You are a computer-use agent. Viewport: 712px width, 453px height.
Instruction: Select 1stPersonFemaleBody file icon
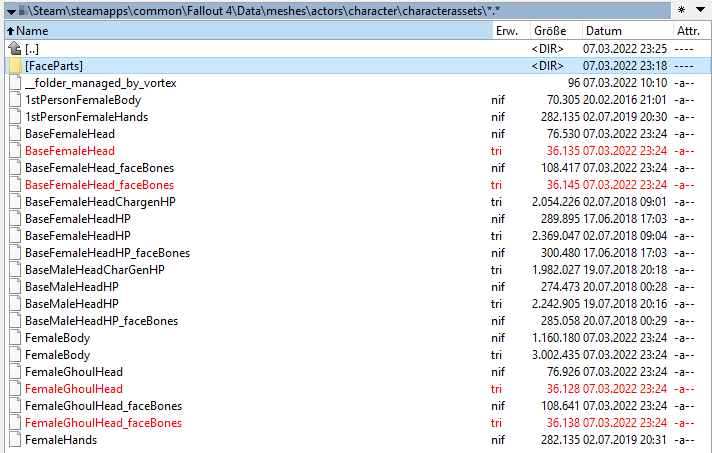tap(15, 100)
